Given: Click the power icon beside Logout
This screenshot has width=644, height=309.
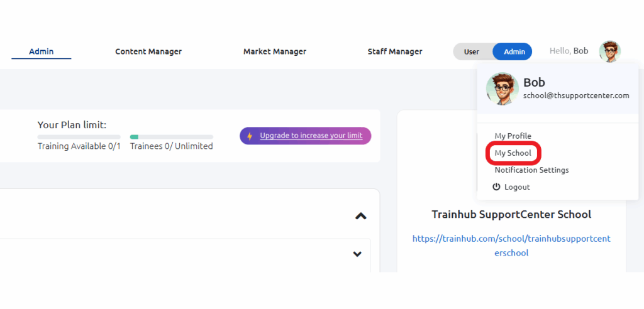Looking at the screenshot, I should pyautogui.click(x=497, y=187).
